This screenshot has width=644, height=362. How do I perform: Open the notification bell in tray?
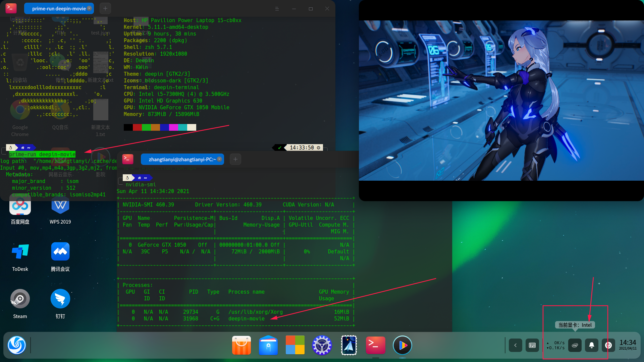click(x=591, y=345)
